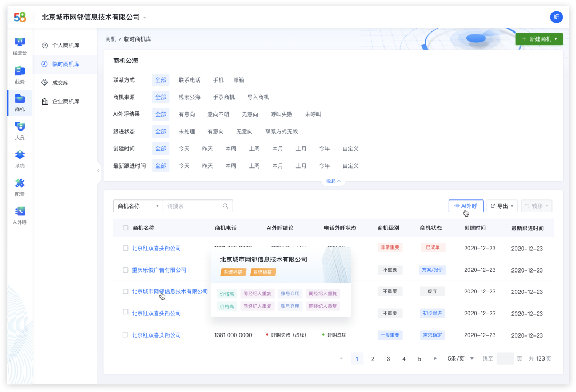576x392 pixels.
Task: Choose 本周 in the 最新跟进时间 row
Action: (231, 166)
